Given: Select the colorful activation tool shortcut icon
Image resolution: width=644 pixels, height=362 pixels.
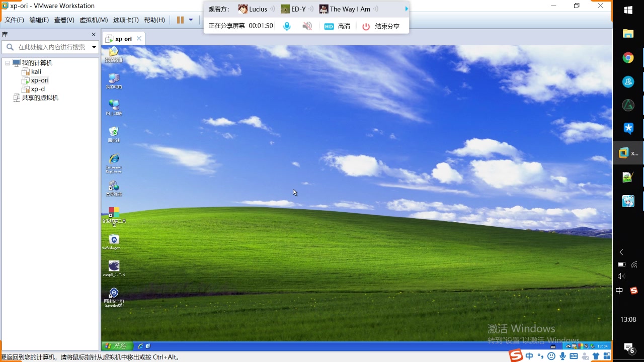Looking at the screenshot, I should (114, 217).
